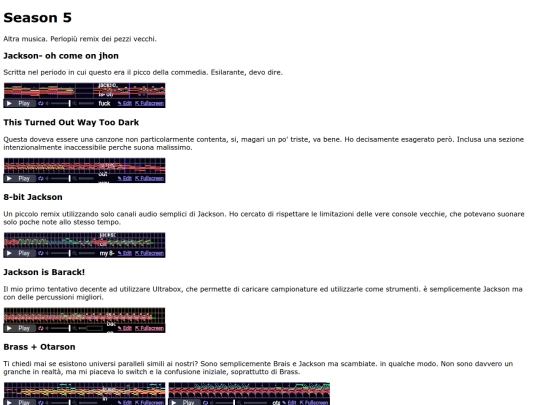Click volume speaker icon in 'oh come on jhon' player
Screen dimensions: 540x405
click(x=48, y=103)
